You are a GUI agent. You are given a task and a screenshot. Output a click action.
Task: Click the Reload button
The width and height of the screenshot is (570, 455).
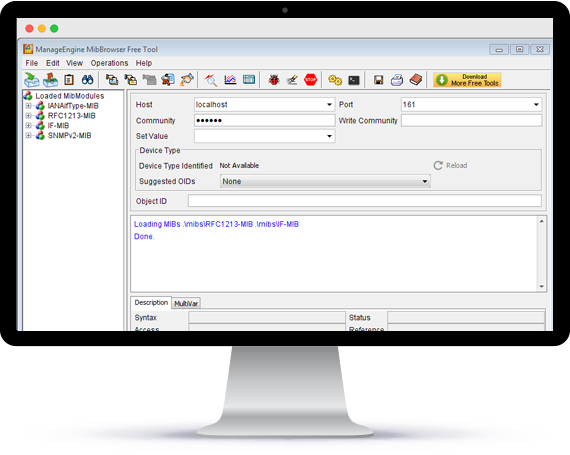(450, 165)
